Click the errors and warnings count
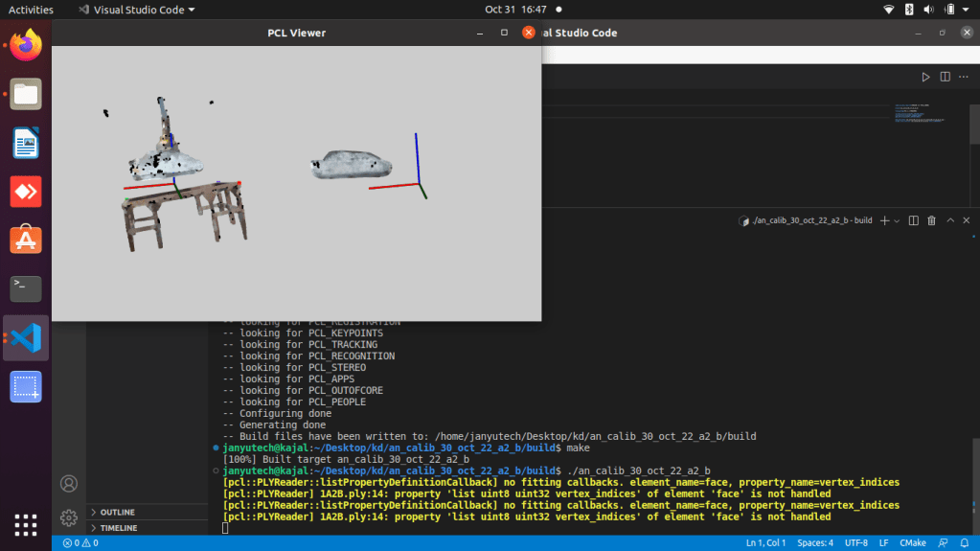 80,543
